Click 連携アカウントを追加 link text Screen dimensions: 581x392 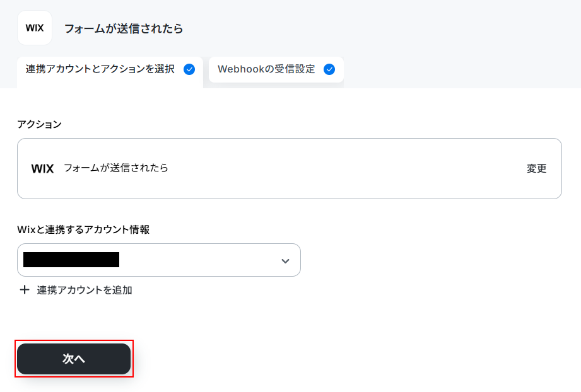click(85, 290)
